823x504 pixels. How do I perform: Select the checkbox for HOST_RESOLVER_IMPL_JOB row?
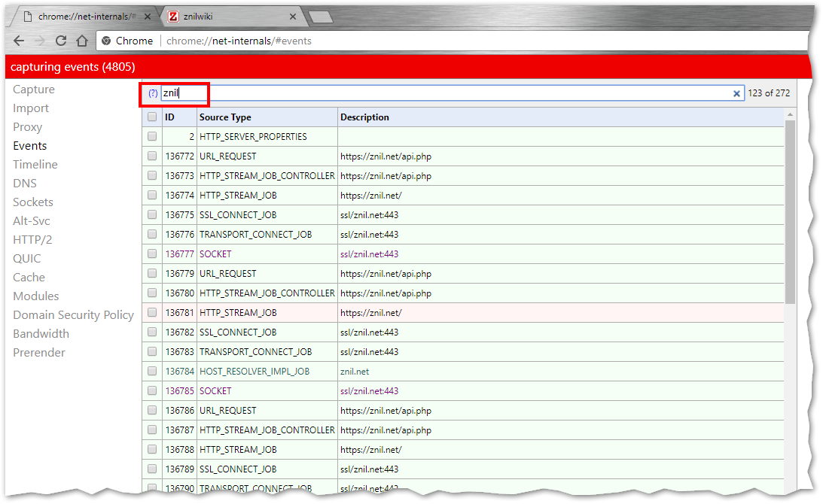[x=152, y=372]
